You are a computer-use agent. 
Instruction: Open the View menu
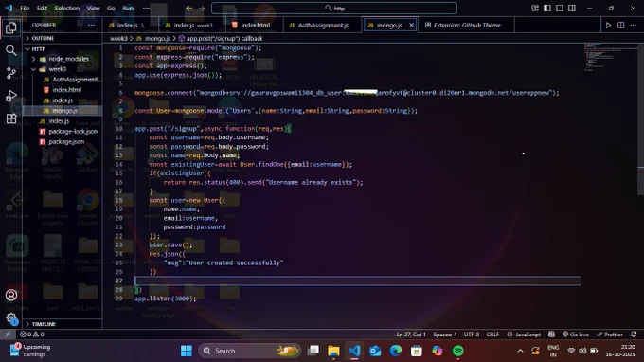click(93, 8)
